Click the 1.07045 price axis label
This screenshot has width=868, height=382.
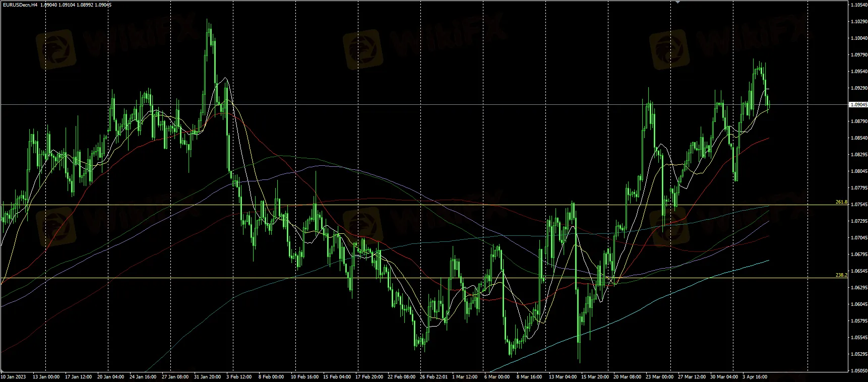(858, 238)
